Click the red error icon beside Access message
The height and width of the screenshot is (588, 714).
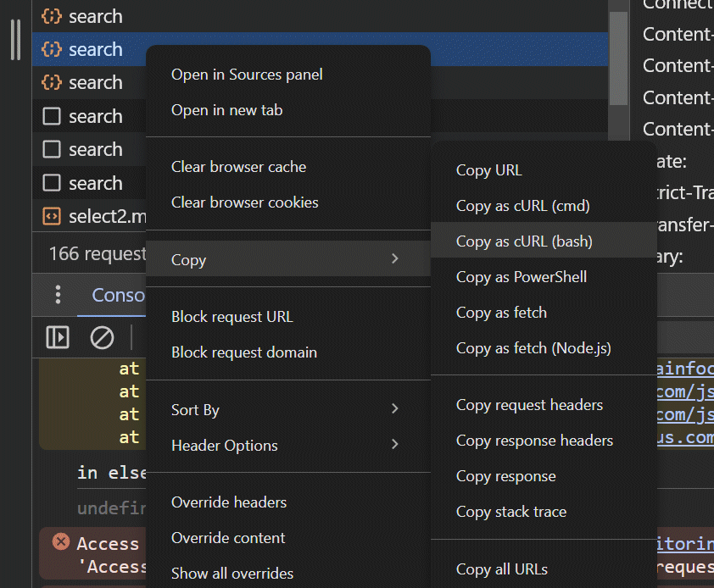(60, 541)
